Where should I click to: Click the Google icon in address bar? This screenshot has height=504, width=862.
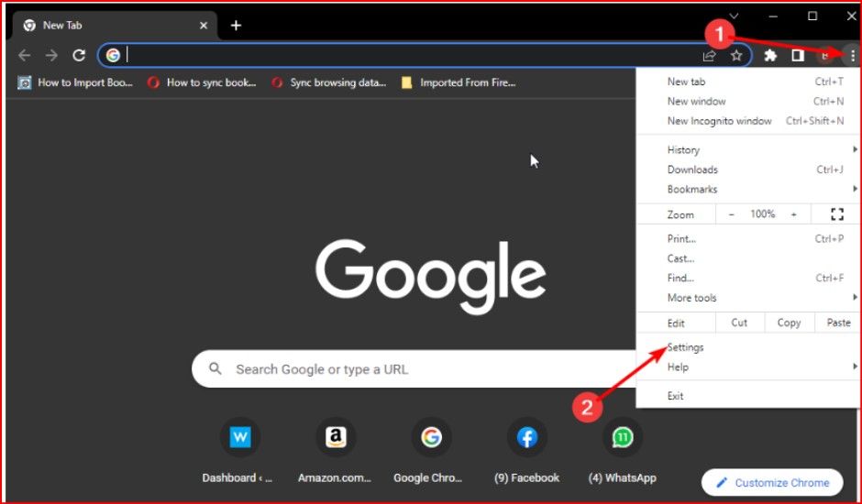coord(113,56)
